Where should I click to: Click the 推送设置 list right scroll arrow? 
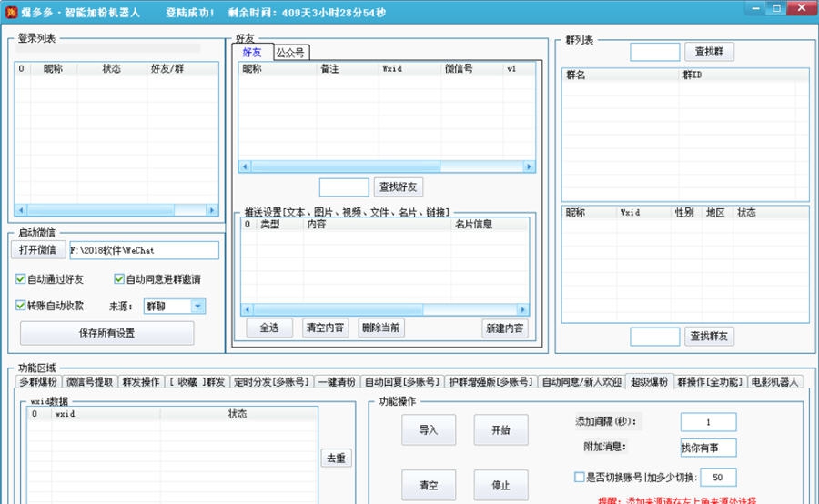(x=522, y=309)
